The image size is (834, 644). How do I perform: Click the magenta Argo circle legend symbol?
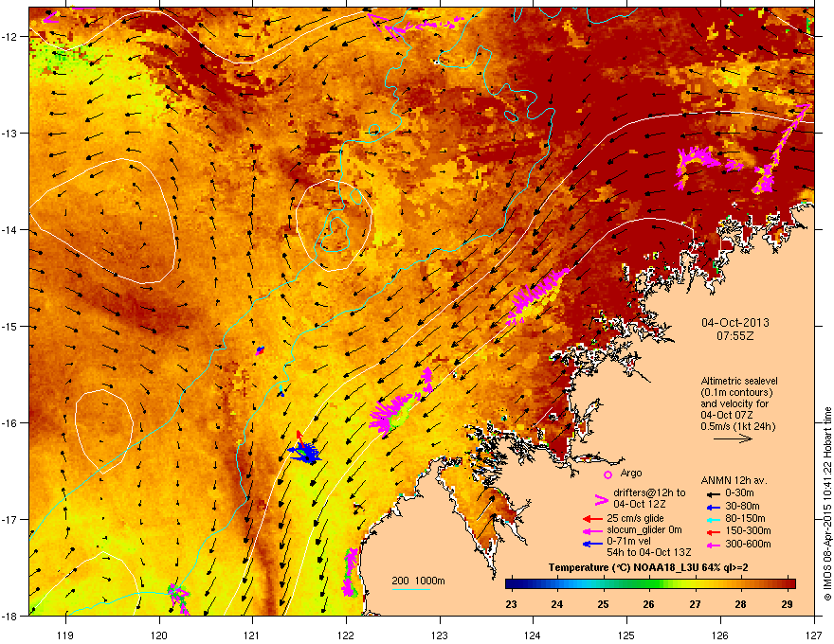(607, 474)
